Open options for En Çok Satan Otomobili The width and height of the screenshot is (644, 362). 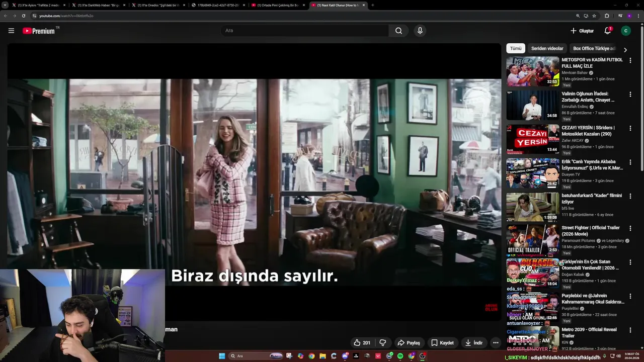[x=630, y=262]
